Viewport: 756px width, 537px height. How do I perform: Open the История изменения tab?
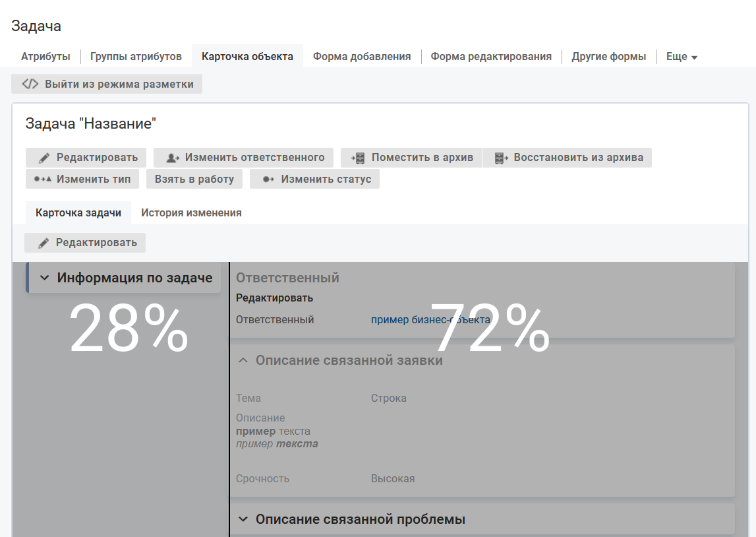(191, 213)
